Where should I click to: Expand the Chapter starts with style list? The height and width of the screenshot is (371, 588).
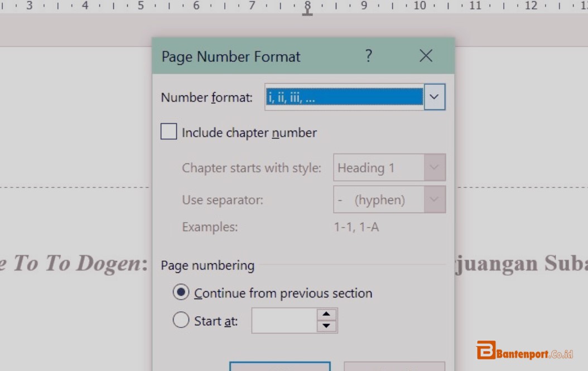pos(435,167)
